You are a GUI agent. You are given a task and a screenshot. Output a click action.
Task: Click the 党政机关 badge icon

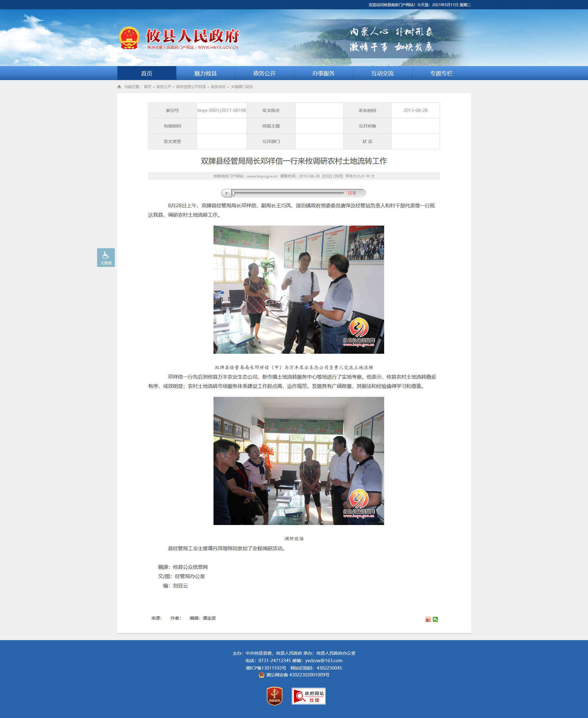[274, 696]
